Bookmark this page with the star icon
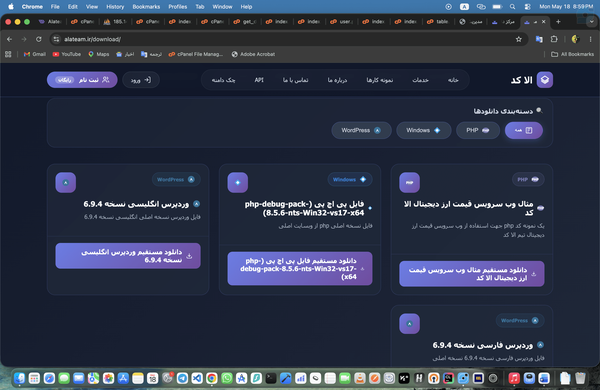Viewport: 600px width, 390px height. coord(518,39)
